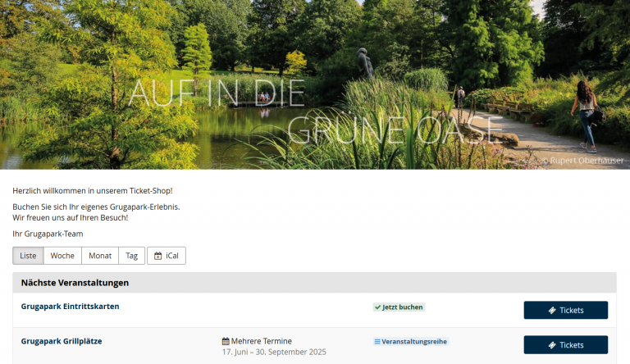Click the 17. Juni – 30. September 2025 date range
The height and width of the screenshot is (364, 630).
click(x=274, y=352)
